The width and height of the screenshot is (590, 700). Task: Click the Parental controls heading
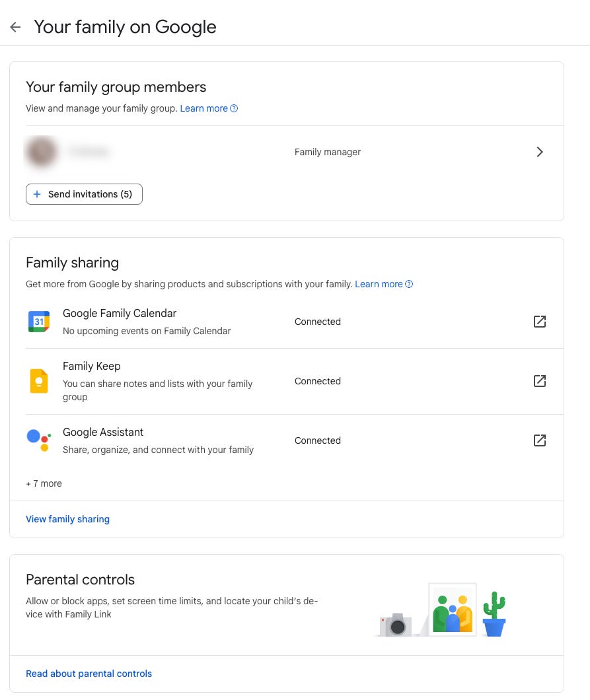[80, 579]
